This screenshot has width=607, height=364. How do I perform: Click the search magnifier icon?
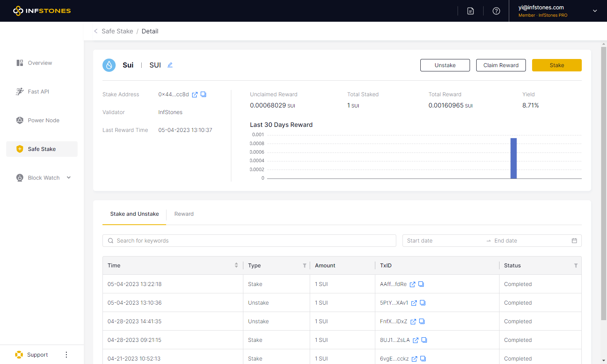111,241
